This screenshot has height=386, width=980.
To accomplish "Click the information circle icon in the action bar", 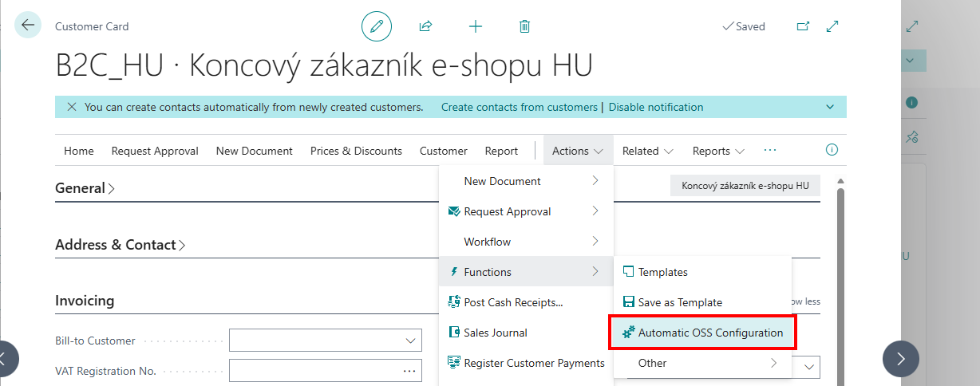I will pyautogui.click(x=832, y=150).
